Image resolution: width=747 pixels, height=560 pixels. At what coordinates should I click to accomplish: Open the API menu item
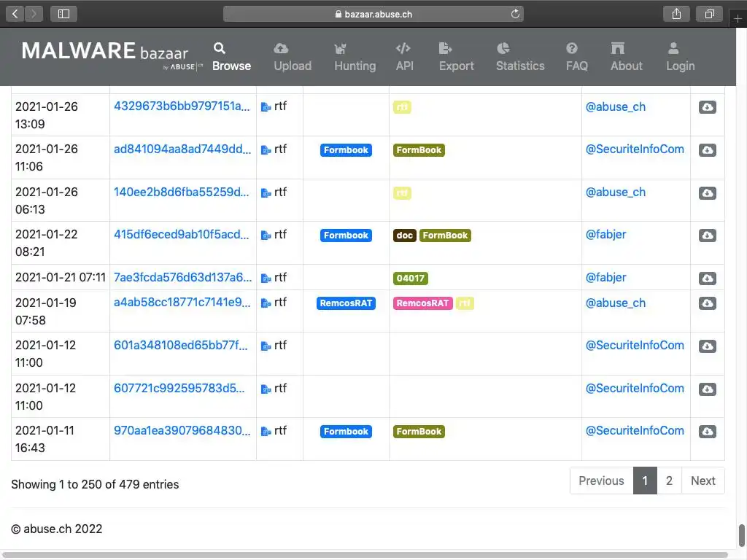point(404,57)
